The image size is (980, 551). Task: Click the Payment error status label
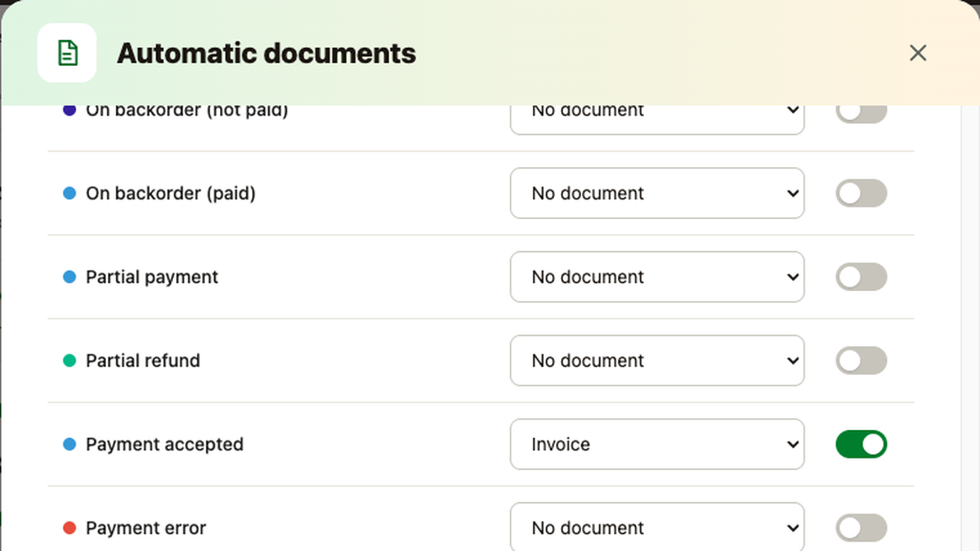pyautogui.click(x=145, y=529)
